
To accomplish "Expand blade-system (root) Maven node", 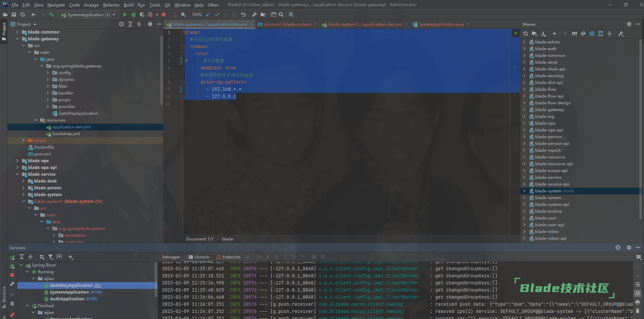I will pos(525,191).
